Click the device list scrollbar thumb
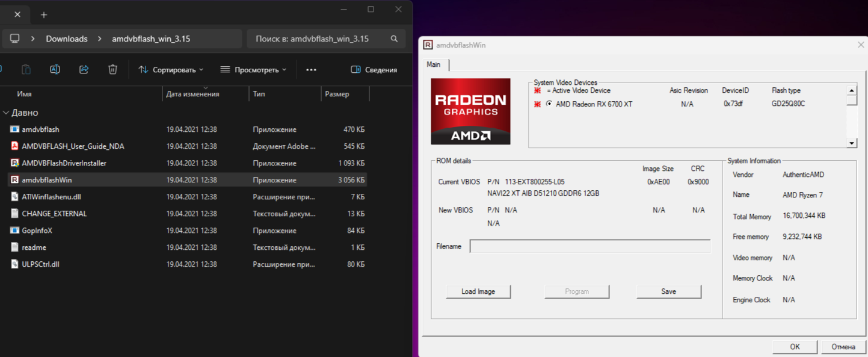The height and width of the screenshot is (357, 868). point(852,101)
